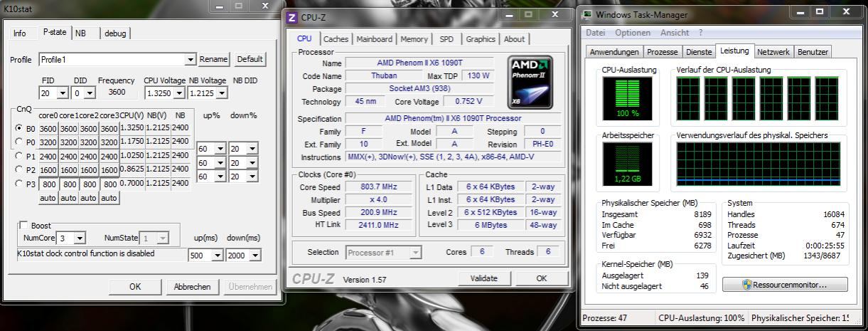
Task: Click the auto button under core3
Action: coord(109,198)
